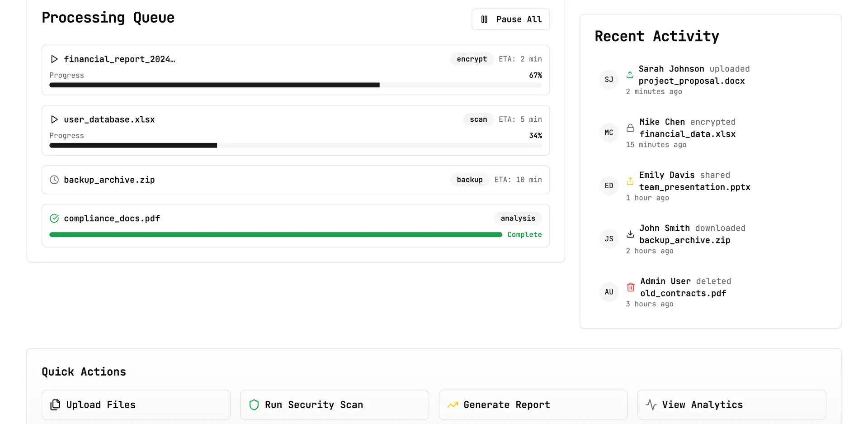
Task: Click the share icon by Emily Davis
Action: (x=630, y=181)
